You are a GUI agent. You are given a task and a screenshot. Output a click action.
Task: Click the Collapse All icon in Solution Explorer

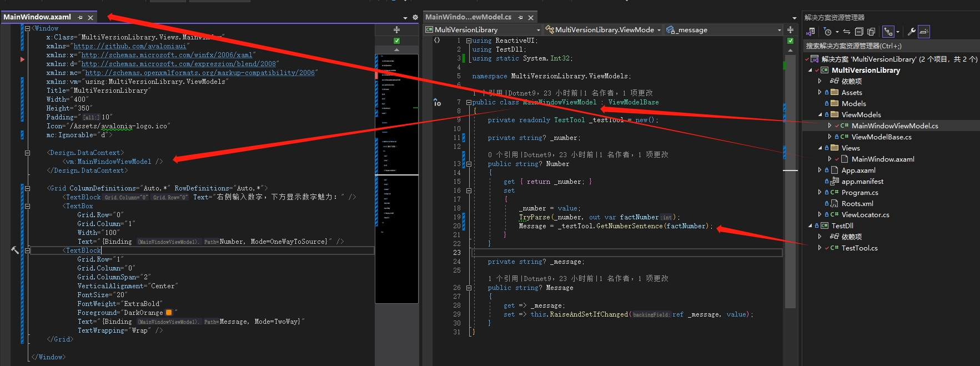point(859,32)
